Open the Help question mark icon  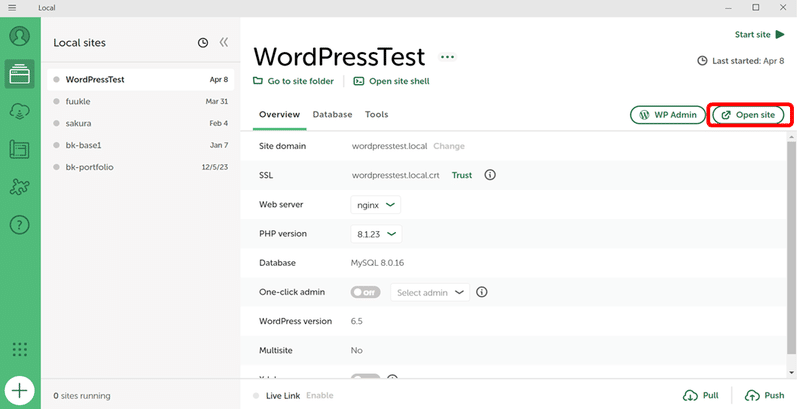point(20,224)
